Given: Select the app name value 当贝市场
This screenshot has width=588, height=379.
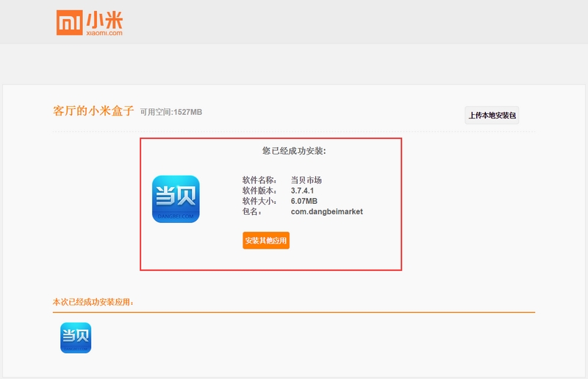Looking at the screenshot, I should pos(306,180).
